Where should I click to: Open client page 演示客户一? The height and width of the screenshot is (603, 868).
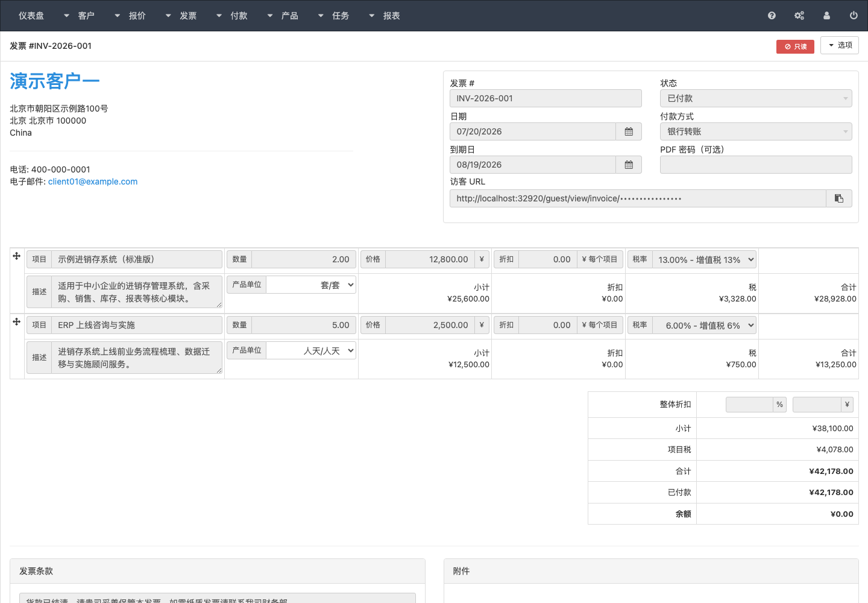click(55, 81)
